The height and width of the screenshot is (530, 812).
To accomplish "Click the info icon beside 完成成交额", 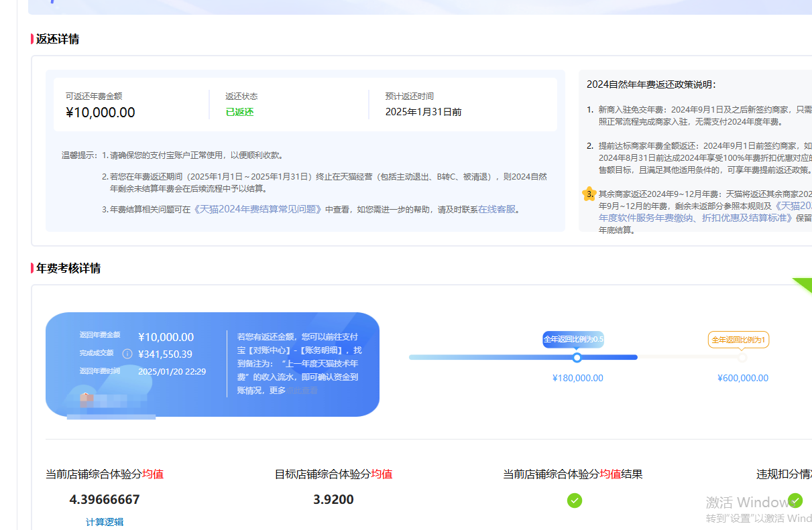I will (x=127, y=354).
